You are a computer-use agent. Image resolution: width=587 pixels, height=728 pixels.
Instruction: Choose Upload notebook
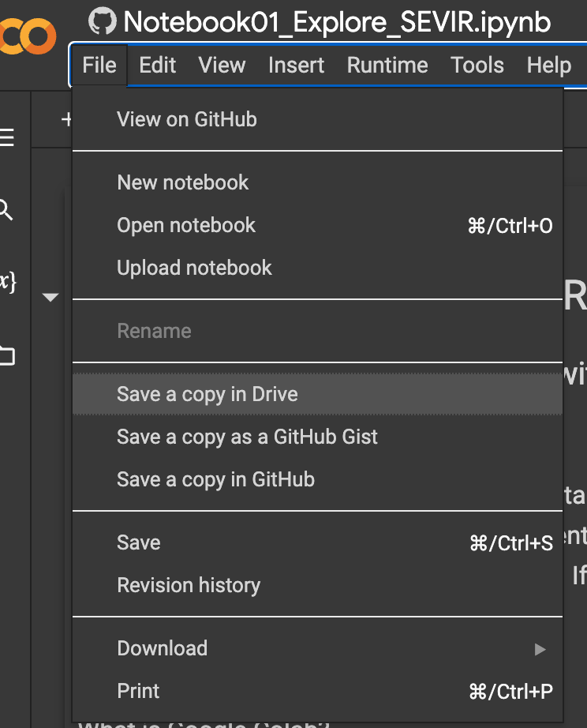click(x=317, y=268)
